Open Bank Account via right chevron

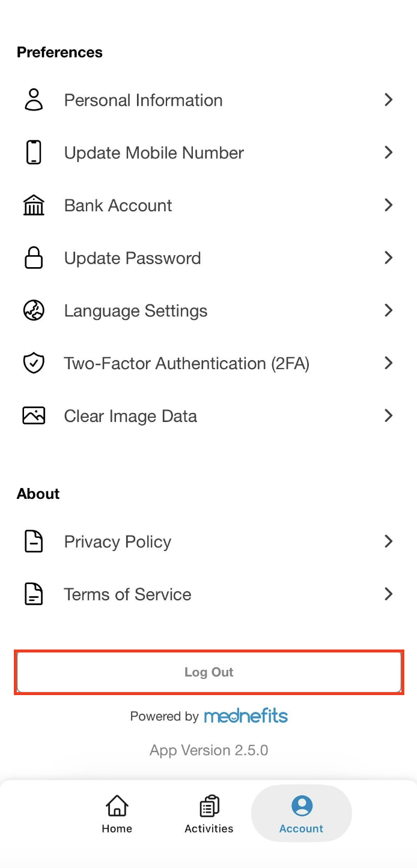pyautogui.click(x=389, y=205)
